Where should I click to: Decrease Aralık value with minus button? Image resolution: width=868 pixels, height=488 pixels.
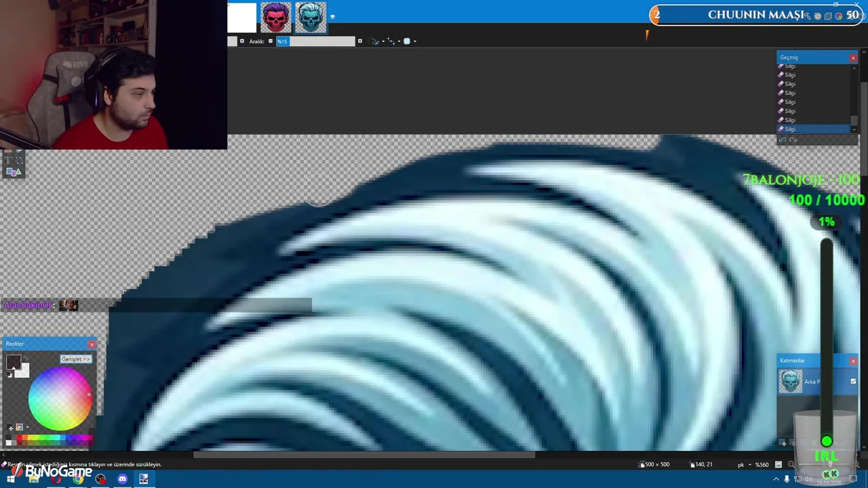271,41
